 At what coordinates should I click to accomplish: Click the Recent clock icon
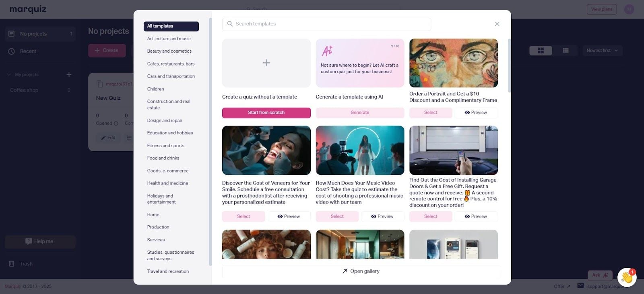(x=12, y=51)
